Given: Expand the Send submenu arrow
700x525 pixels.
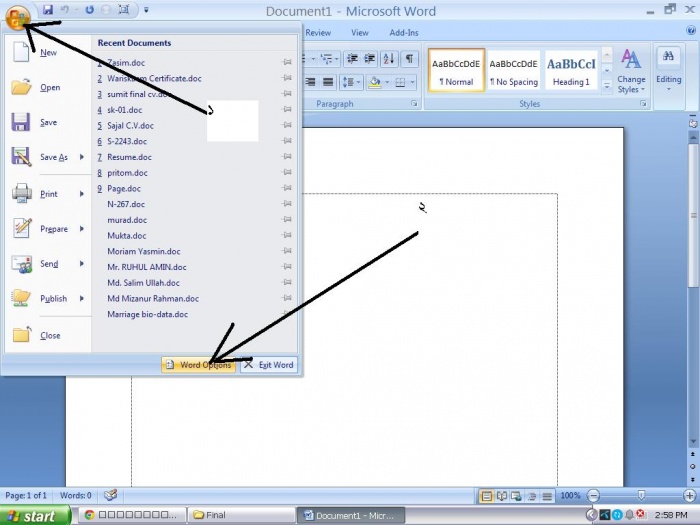Looking at the screenshot, I should click(82, 263).
